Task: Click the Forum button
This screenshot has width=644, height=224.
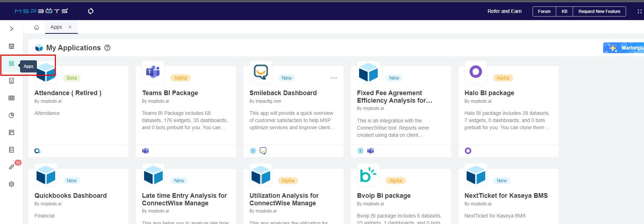Action: pyautogui.click(x=544, y=11)
